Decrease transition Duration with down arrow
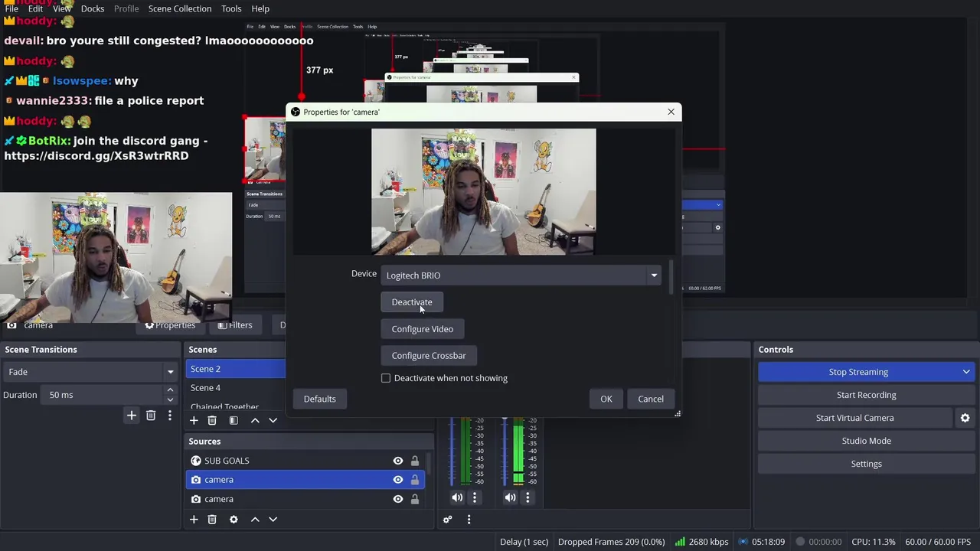Image resolution: width=980 pixels, height=551 pixels. (x=170, y=399)
